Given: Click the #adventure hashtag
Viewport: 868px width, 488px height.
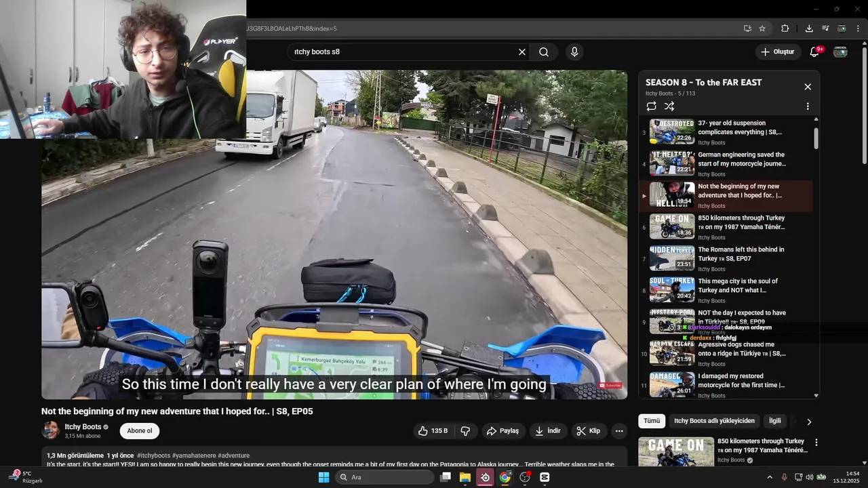Looking at the screenshot, I should click(x=233, y=455).
